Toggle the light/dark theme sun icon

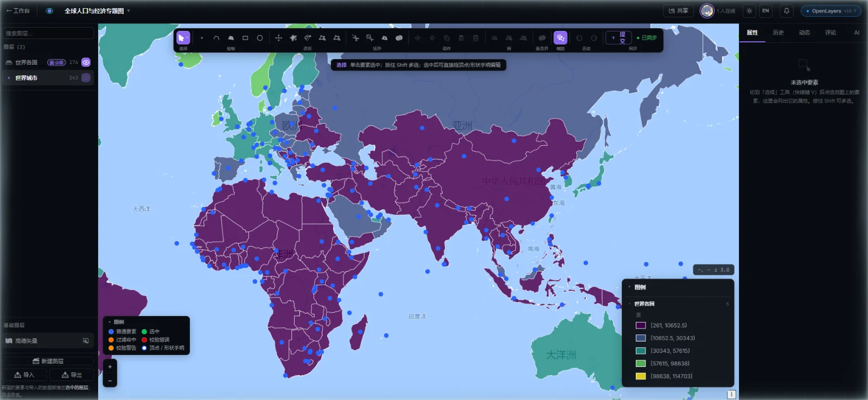coord(749,11)
